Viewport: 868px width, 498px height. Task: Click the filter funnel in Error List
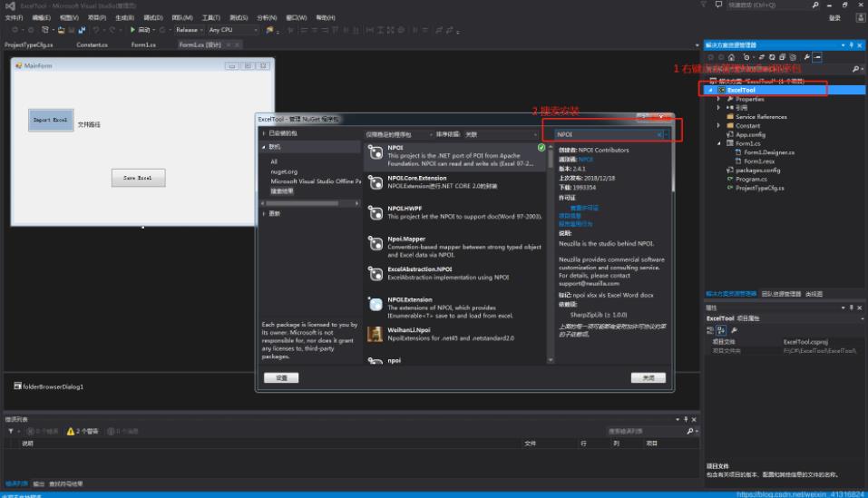tap(11, 431)
